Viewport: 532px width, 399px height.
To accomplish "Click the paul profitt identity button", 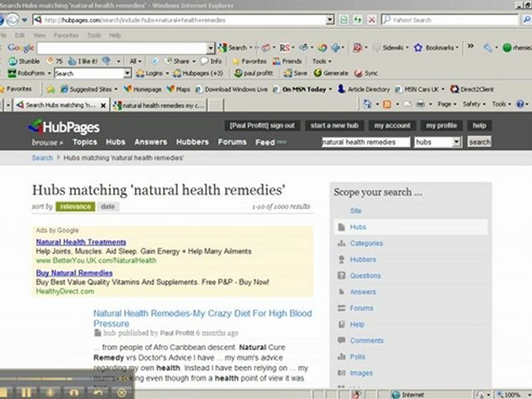I will 254,73.
